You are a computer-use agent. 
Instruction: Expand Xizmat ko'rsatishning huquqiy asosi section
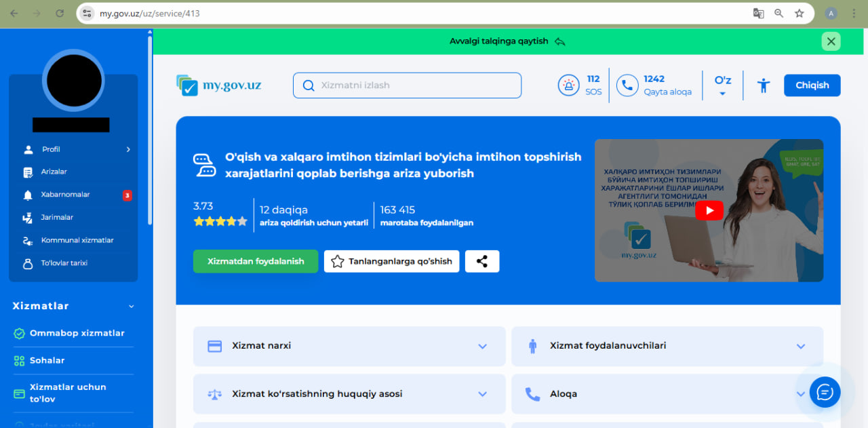click(x=349, y=394)
